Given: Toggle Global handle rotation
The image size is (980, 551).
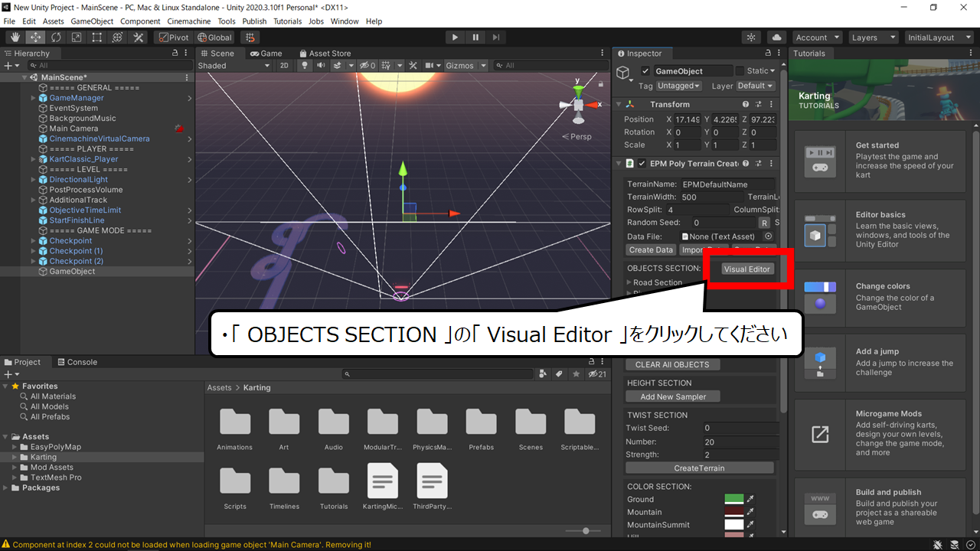Looking at the screenshot, I should (x=214, y=37).
